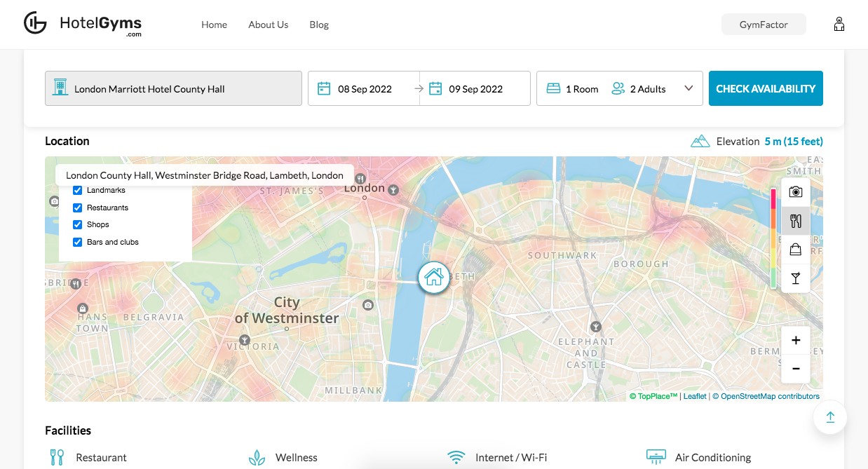Click the City of Westminster map label
The image size is (868, 469).
pos(287,310)
